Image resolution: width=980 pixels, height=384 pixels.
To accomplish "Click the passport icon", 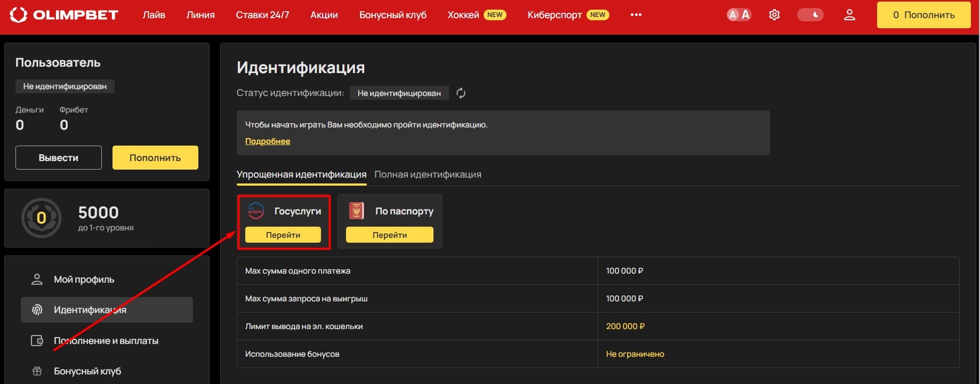I will [356, 211].
